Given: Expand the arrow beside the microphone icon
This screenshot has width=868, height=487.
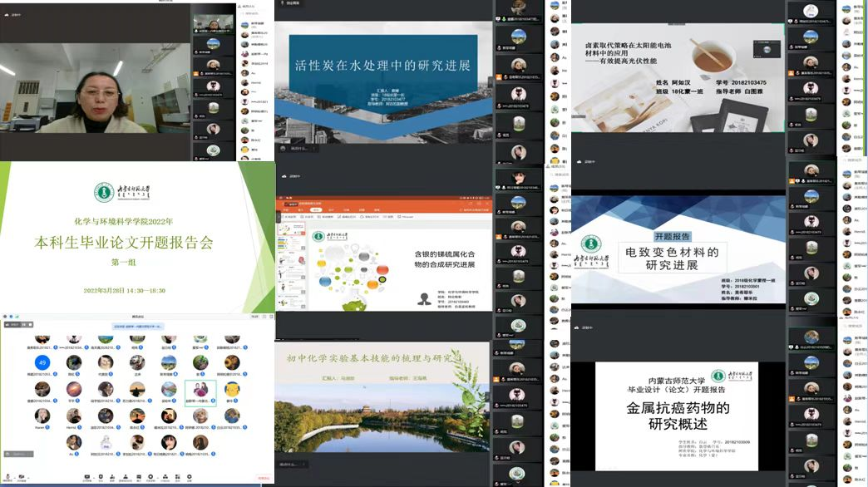Looking at the screenshot, I should (13, 476).
